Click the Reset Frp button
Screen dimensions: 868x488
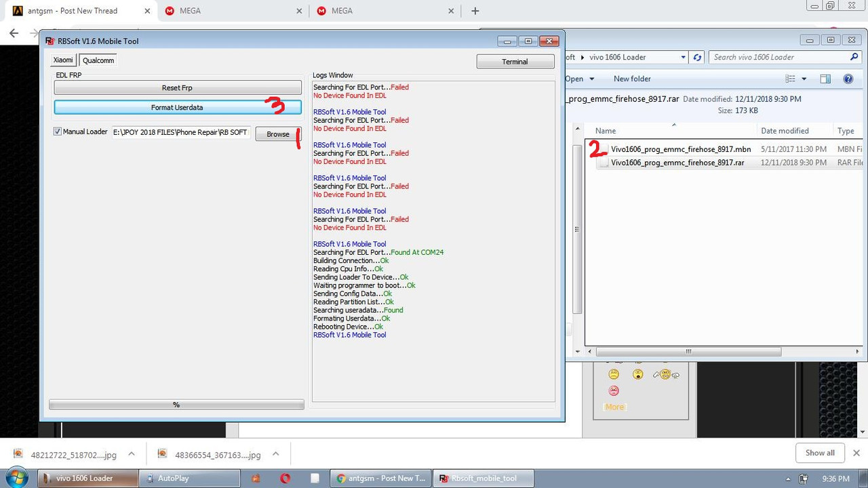(x=178, y=88)
